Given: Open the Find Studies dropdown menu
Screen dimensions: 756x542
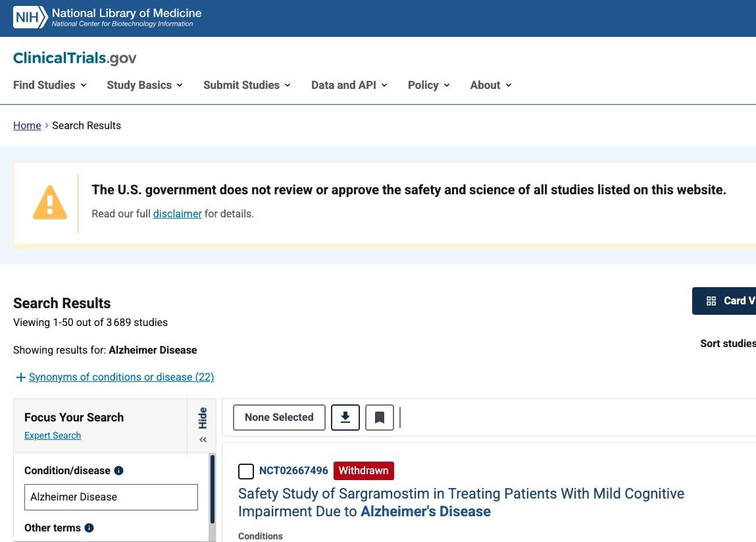Looking at the screenshot, I should [49, 85].
